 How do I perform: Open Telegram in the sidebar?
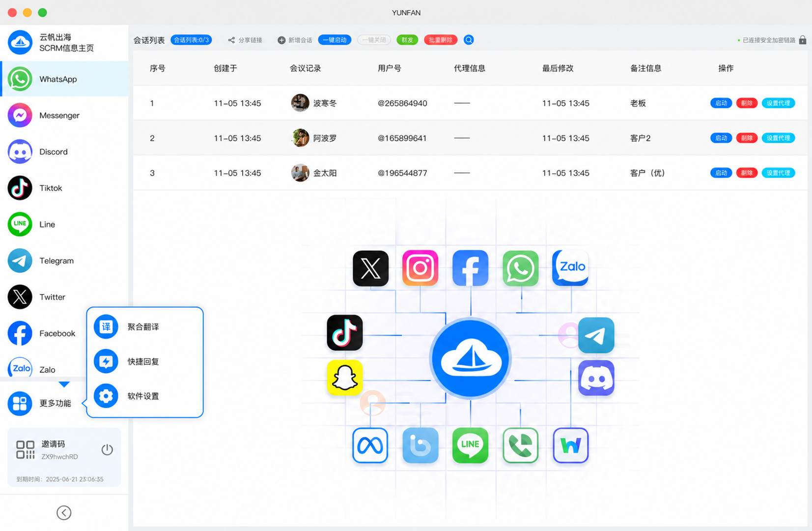coord(64,261)
